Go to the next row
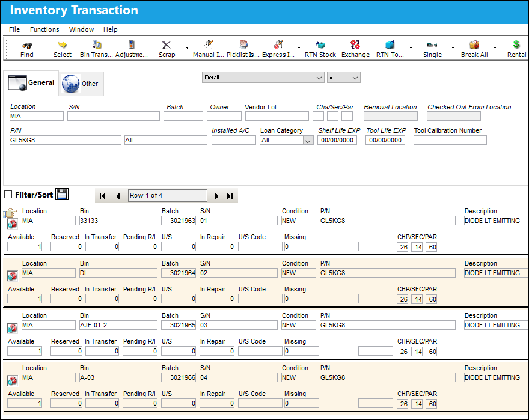This screenshot has width=529, height=420. point(216,196)
